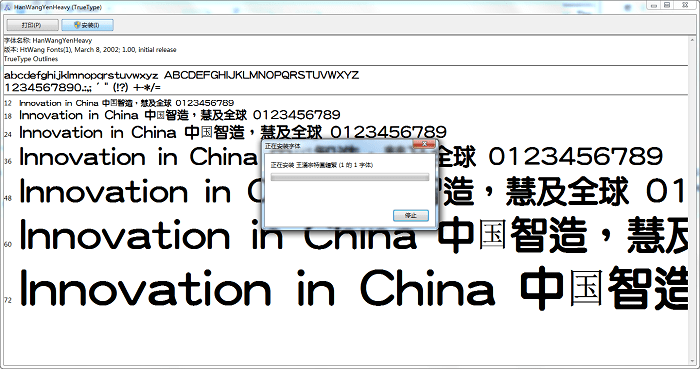Click the 1234567890 punctuation sample line
Viewport: 700px width, 369px height.
[82, 87]
